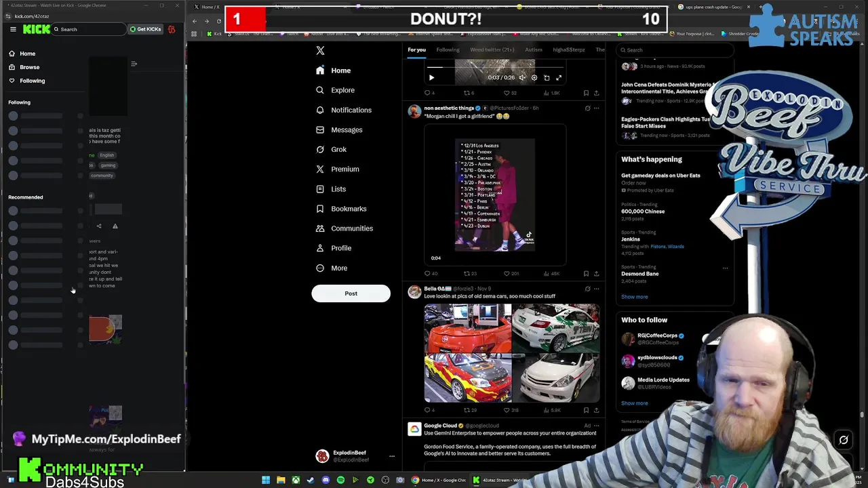Reply to non aesthetic things post
Screen dimensions: 868x488
pyautogui.click(x=431, y=274)
